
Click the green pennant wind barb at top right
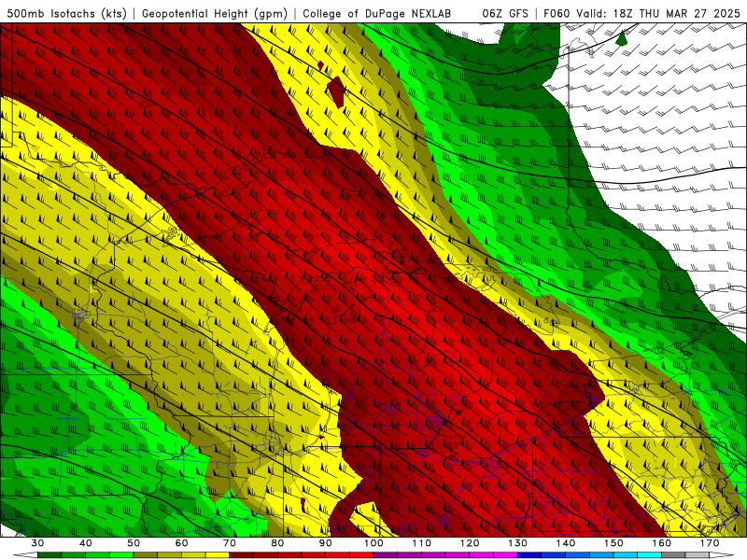pyautogui.click(x=621, y=38)
